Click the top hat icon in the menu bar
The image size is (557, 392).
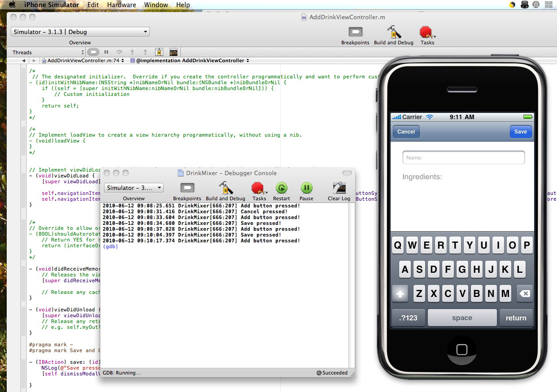coord(524,5)
